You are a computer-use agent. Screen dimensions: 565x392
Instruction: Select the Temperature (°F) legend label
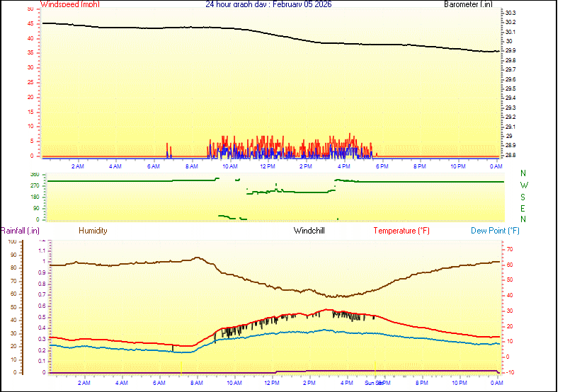point(401,231)
